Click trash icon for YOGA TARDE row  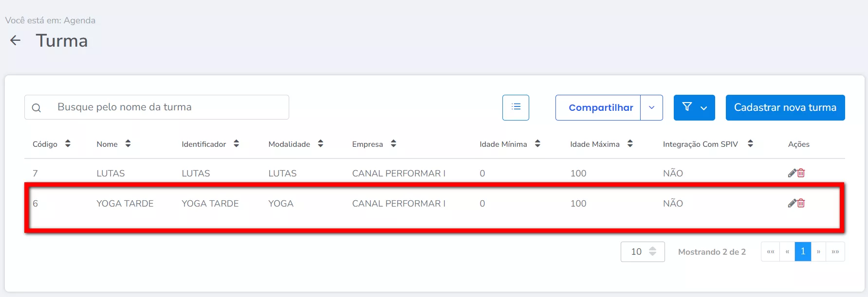click(801, 203)
